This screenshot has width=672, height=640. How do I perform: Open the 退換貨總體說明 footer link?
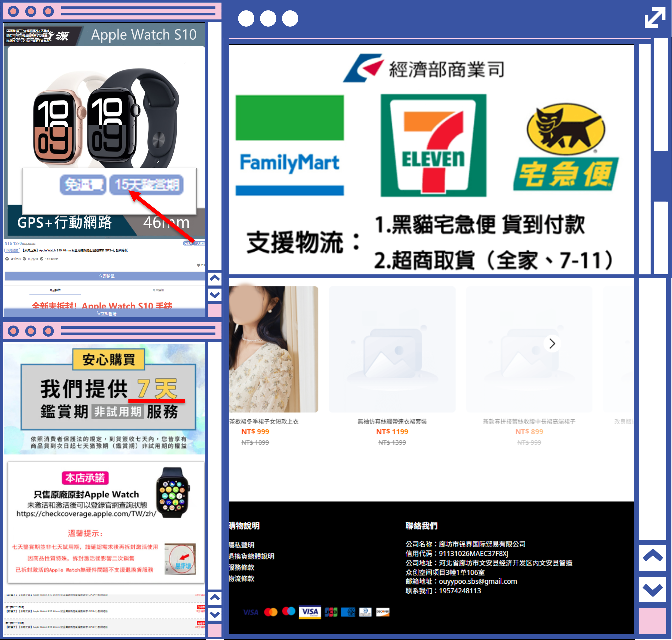pos(252,556)
